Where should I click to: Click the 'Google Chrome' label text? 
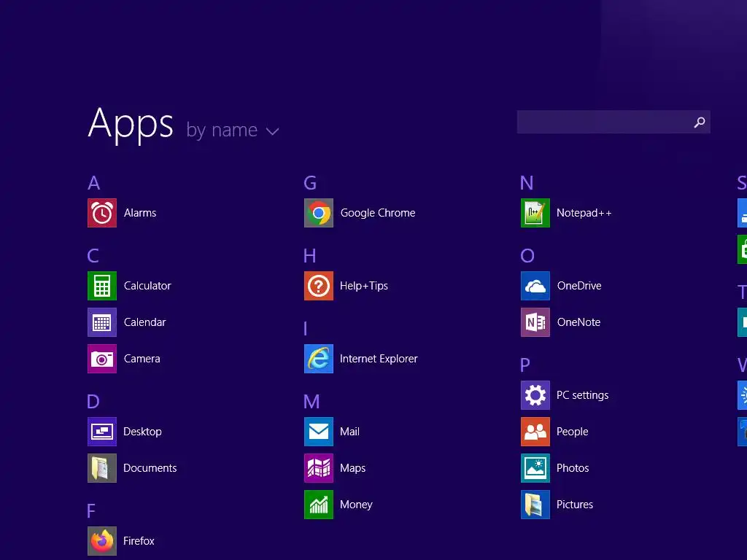coord(378,214)
